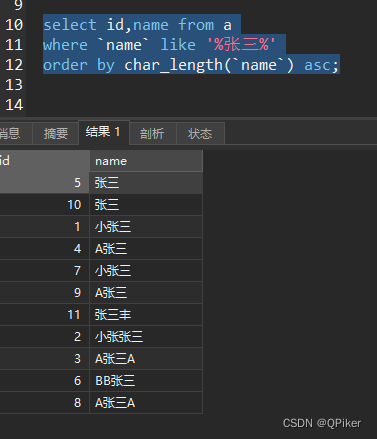Select name cell A张三 in row id 4
The height and width of the screenshot is (439, 377).
click(x=146, y=249)
